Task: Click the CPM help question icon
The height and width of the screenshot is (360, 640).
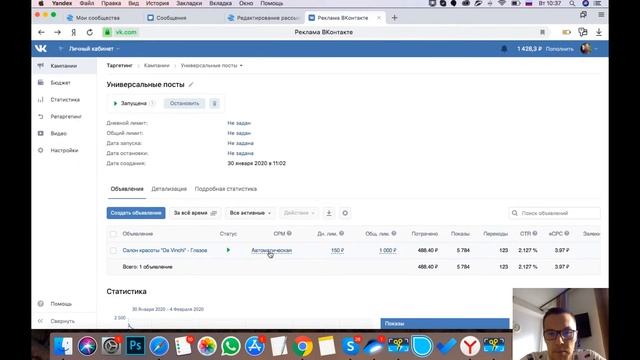Action: pos(289,233)
